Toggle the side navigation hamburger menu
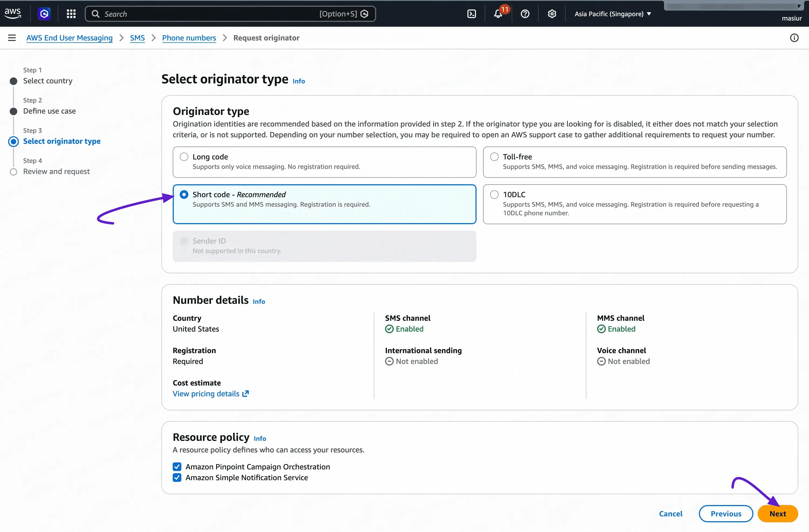The width and height of the screenshot is (809, 532). [x=12, y=38]
